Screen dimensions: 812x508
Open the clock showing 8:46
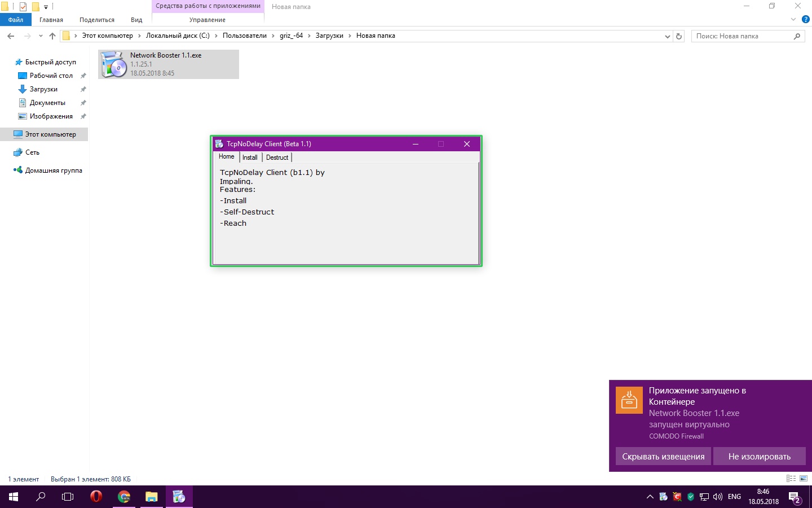[x=764, y=497]
